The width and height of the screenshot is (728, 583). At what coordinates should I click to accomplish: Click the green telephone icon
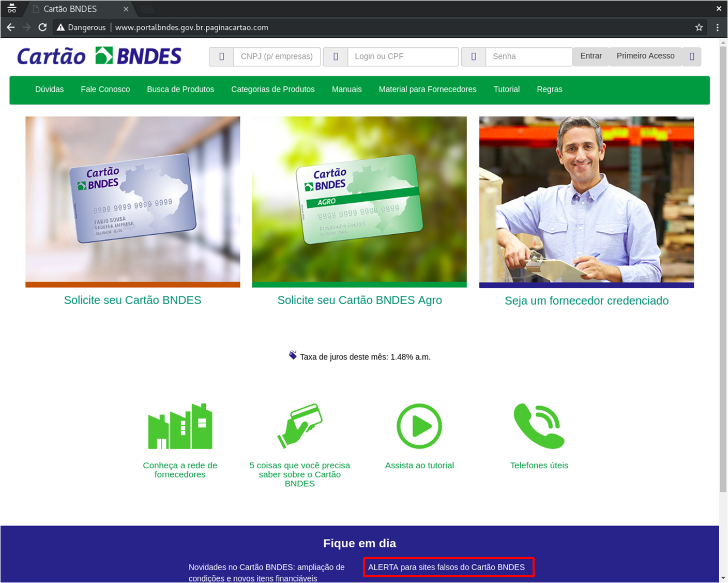click(x=539, y=426)
